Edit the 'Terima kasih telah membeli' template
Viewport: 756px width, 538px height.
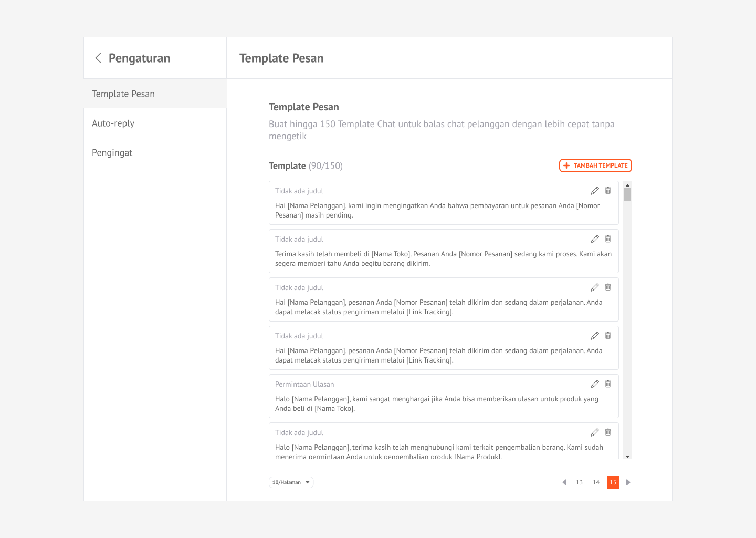click(594, 239)
